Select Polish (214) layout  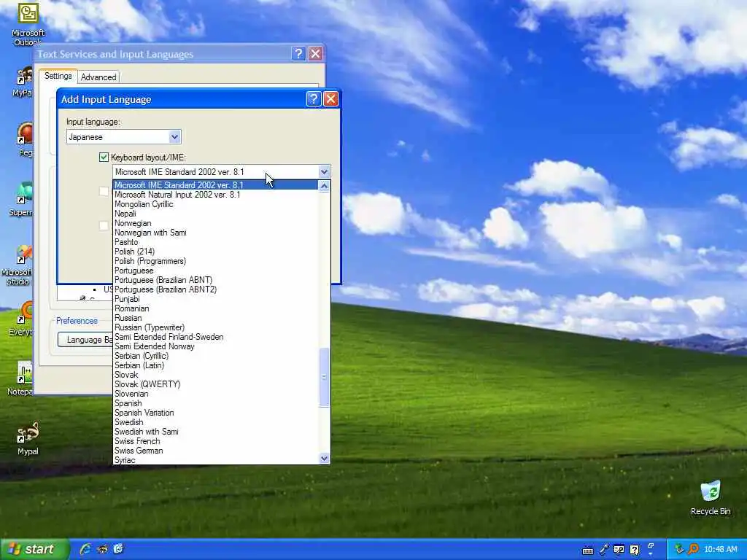[x=216, y=252]
